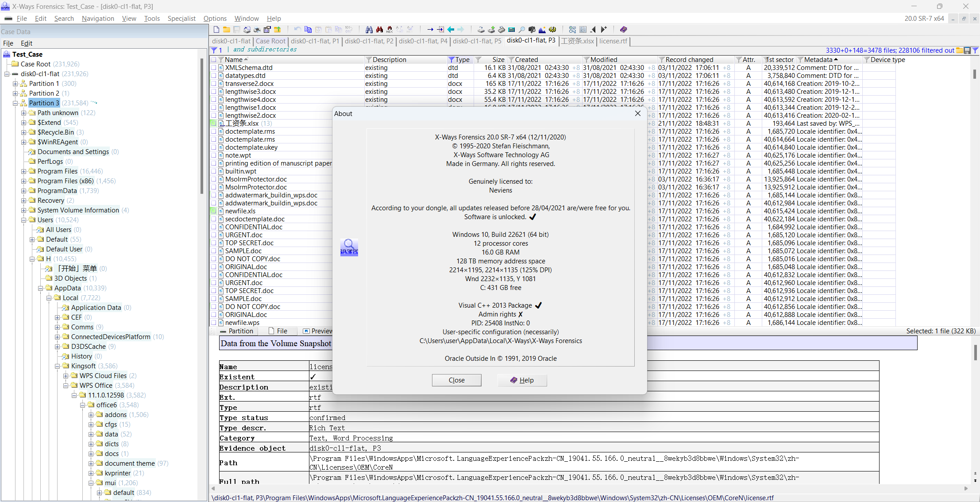Click the blue binoculars Find Text icon
The image size is (980, 502).
point(369,30)
